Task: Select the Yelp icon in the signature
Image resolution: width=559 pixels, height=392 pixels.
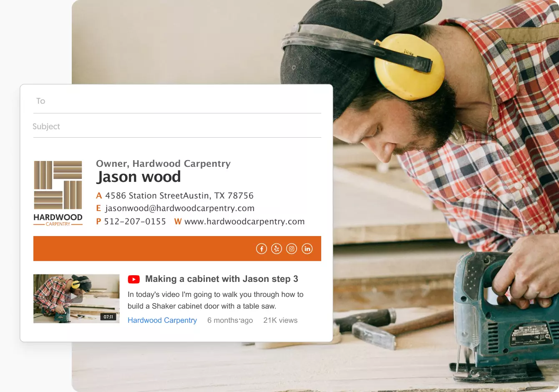Action: point(276,248)
